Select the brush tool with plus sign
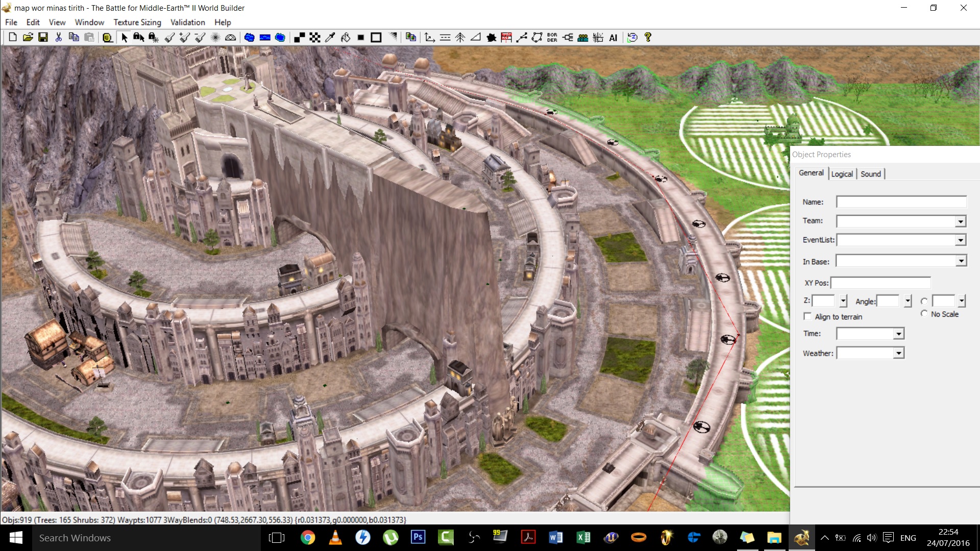The height and width of the screenshot is (551, 980). [185, 37]
